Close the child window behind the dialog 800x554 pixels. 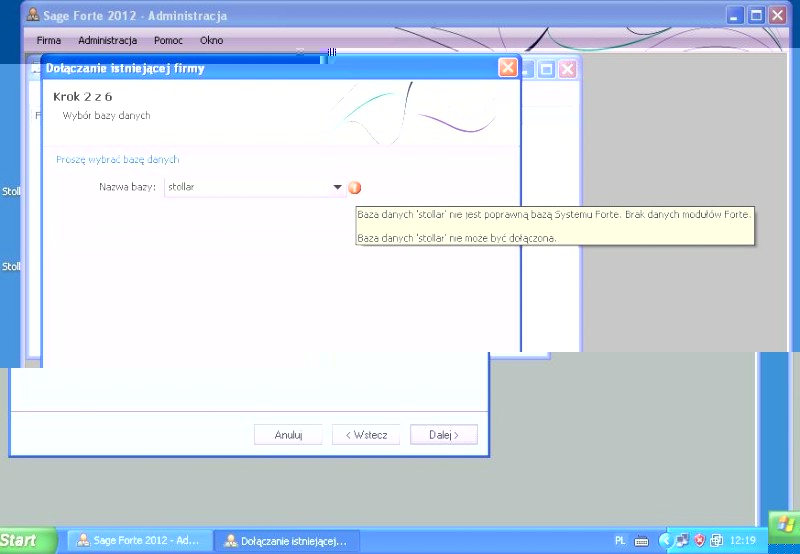click(567, 69)
